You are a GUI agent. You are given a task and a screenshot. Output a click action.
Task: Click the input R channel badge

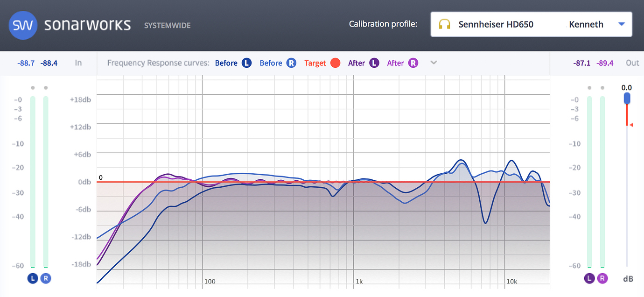pyautogui.click(x=46, y=278)
